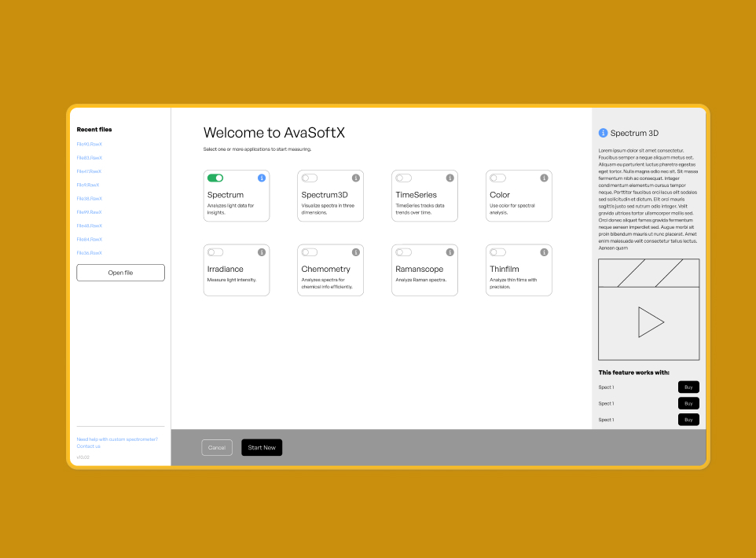View Ramanscope details via its info icon
The width and height of the screenshot is (756, 558).
pos(450,252)
